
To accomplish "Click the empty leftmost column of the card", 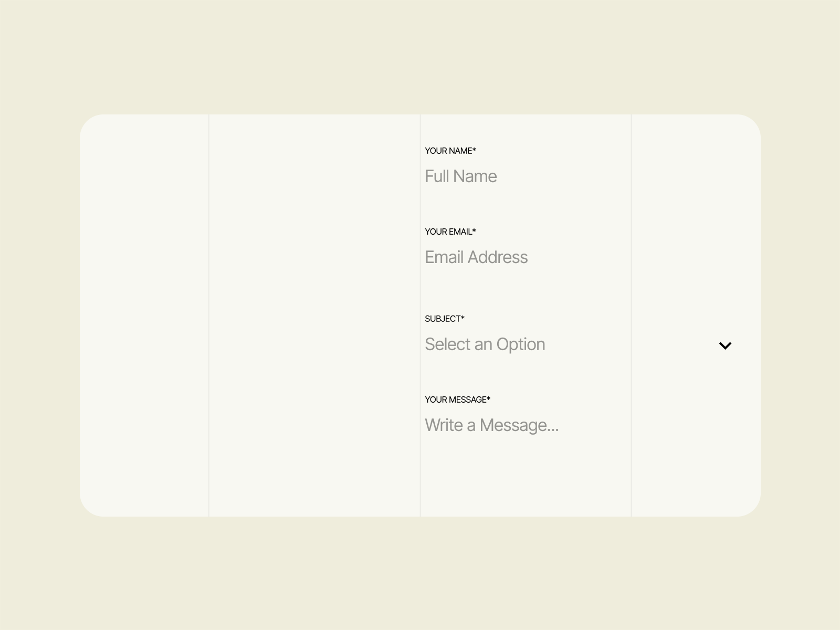I will (x=144, y=315).
